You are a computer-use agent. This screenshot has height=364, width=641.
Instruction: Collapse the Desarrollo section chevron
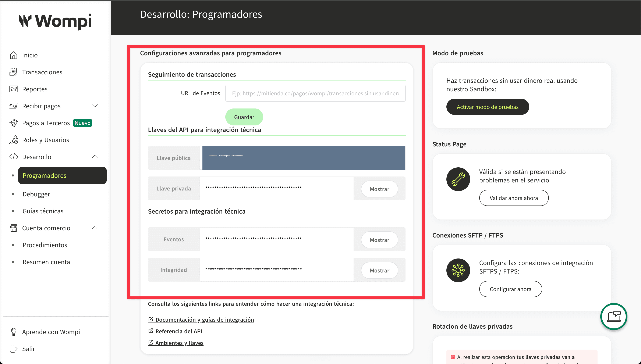point(95,157)
